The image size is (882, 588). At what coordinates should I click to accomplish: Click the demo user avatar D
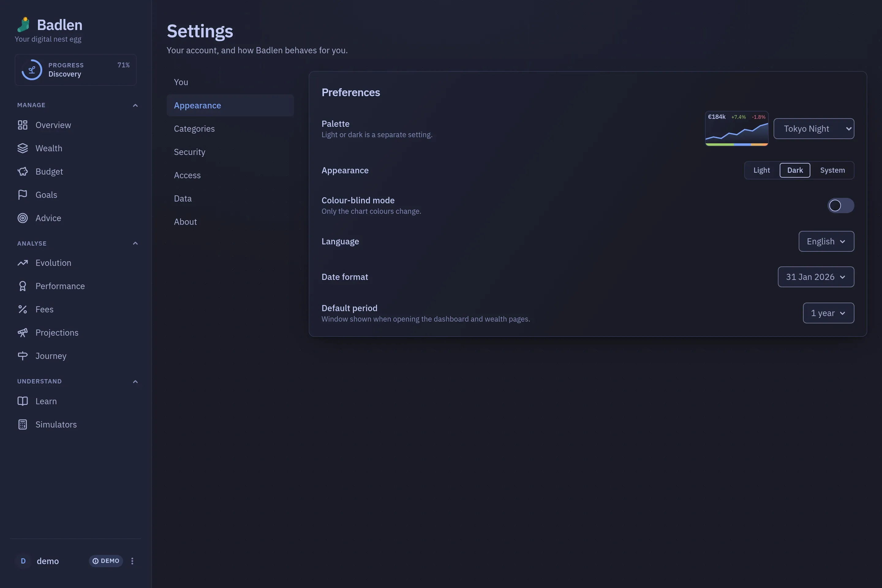pos(23,561)
